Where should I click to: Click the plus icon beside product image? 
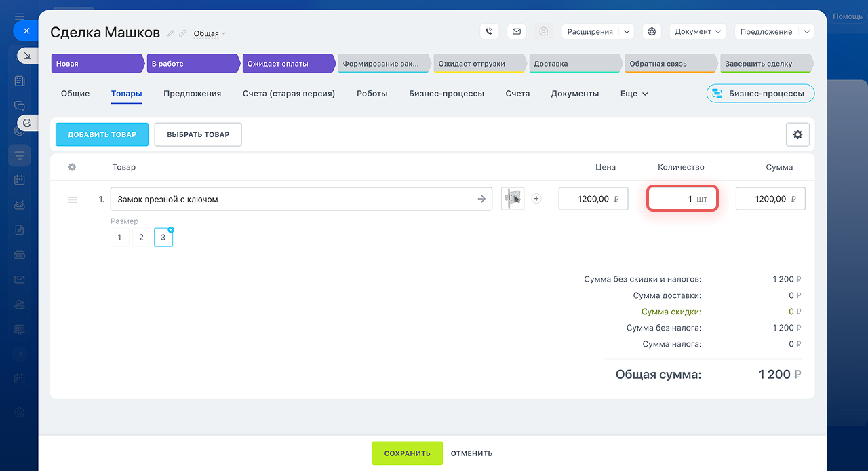point(536,199)
